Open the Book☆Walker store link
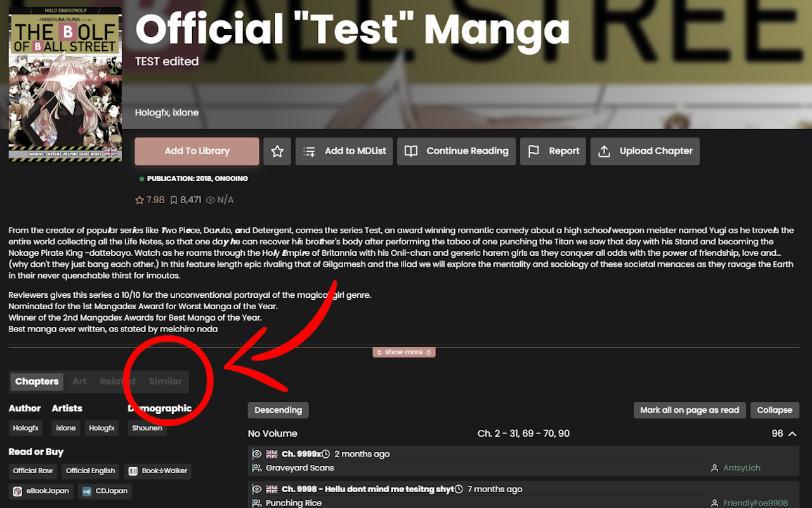The height and width of the screenshot is (508, 812). click(158, 471)
